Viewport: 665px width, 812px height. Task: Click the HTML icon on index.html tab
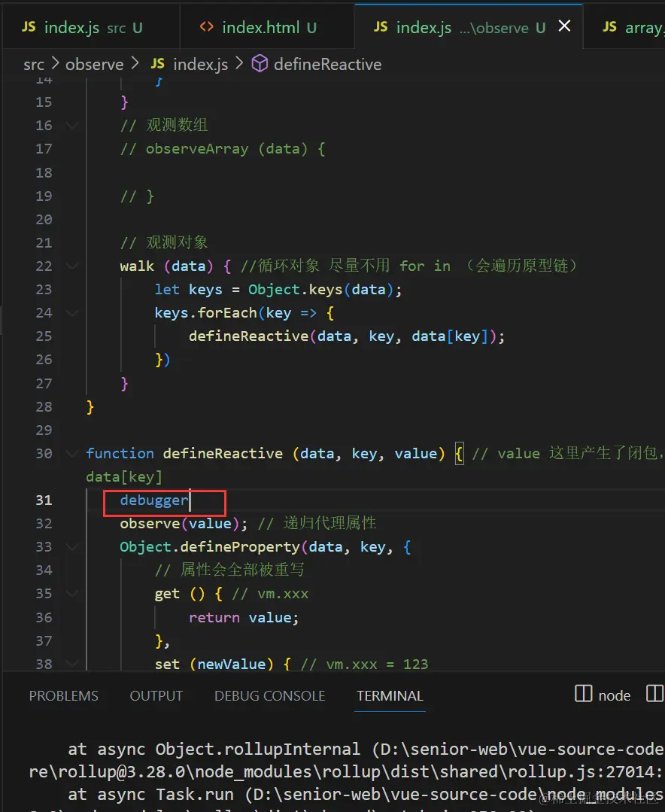206,27
